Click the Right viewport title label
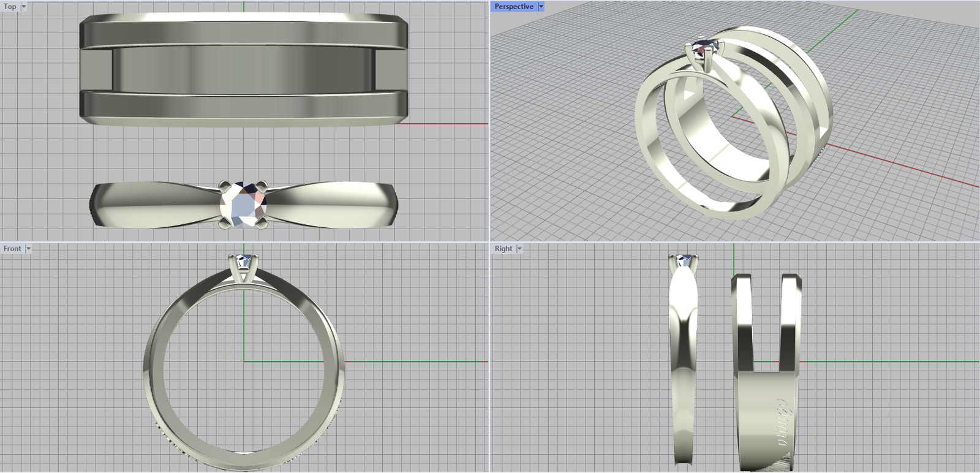The height and width of the screenshot is (473, 980). click(x=503, y=249)
